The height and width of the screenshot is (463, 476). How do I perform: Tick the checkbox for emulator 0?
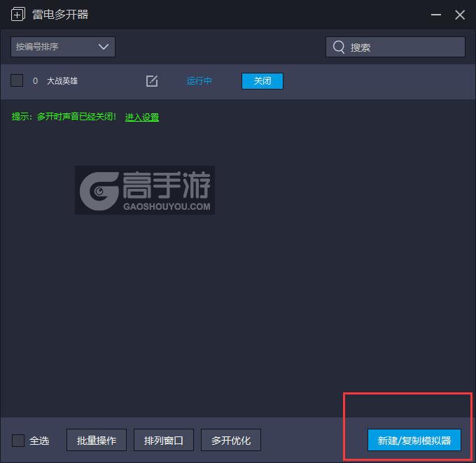pyautogui.click(x=17, y=80)
